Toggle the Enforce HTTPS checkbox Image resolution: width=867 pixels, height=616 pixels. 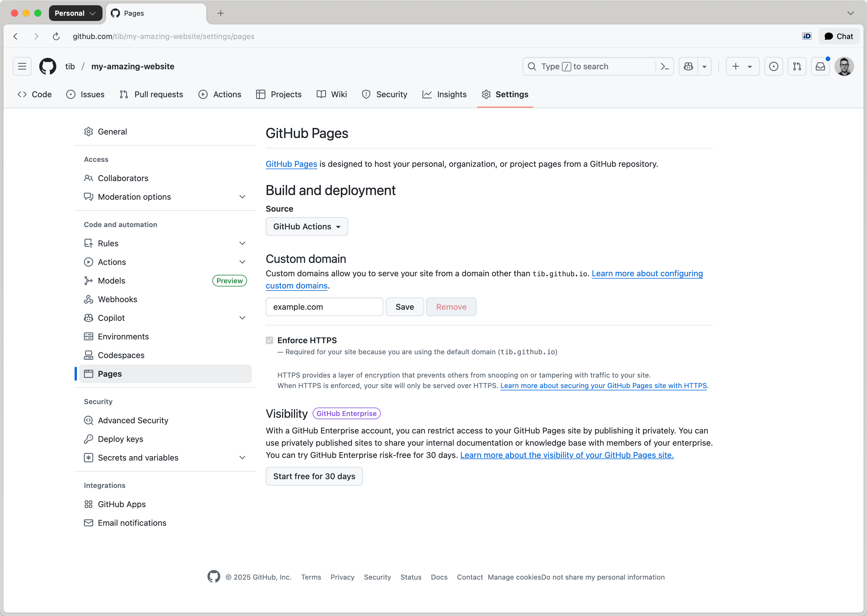coord(269,340)
